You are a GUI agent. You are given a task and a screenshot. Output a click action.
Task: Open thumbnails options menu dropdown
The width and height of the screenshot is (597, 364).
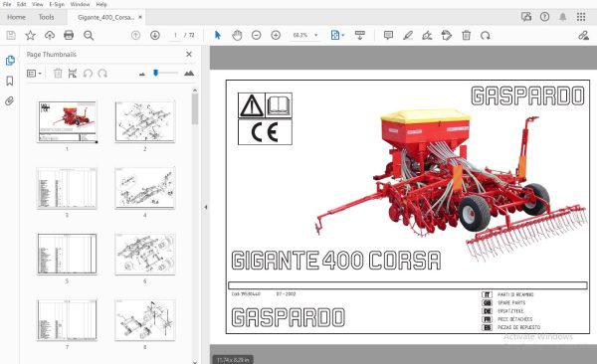34,74
